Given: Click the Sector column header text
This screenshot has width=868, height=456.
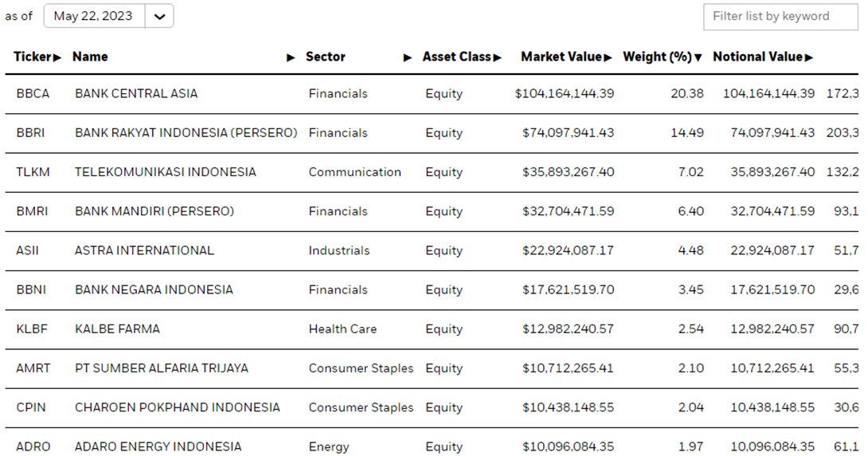Looking at the screenshot, I should (x=326, y=57).
